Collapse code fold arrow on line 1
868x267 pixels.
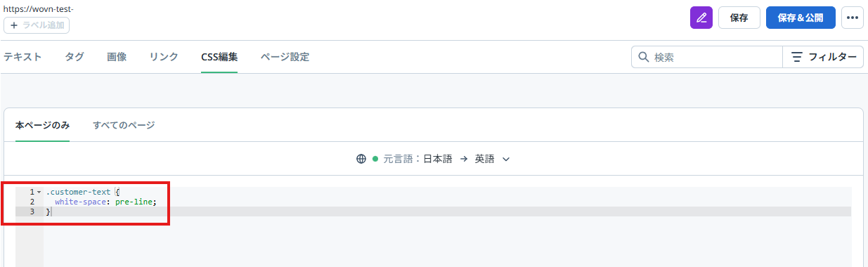[39, 192]
